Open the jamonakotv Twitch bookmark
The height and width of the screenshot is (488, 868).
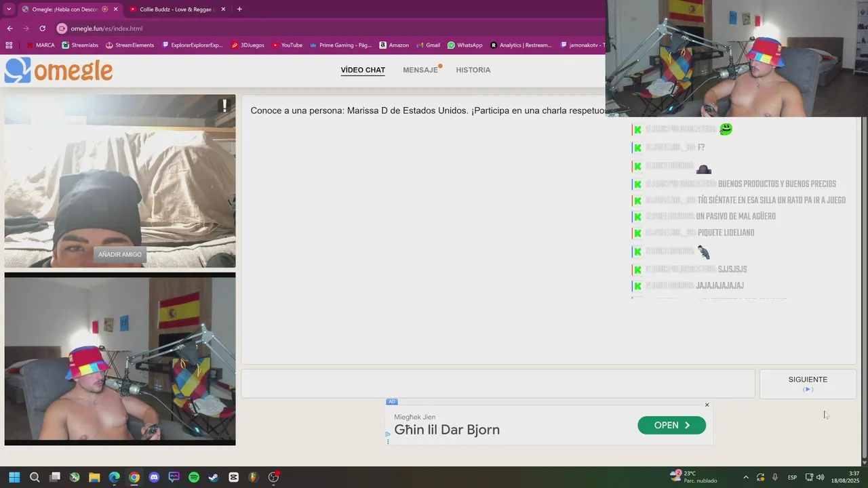point(582,45)
